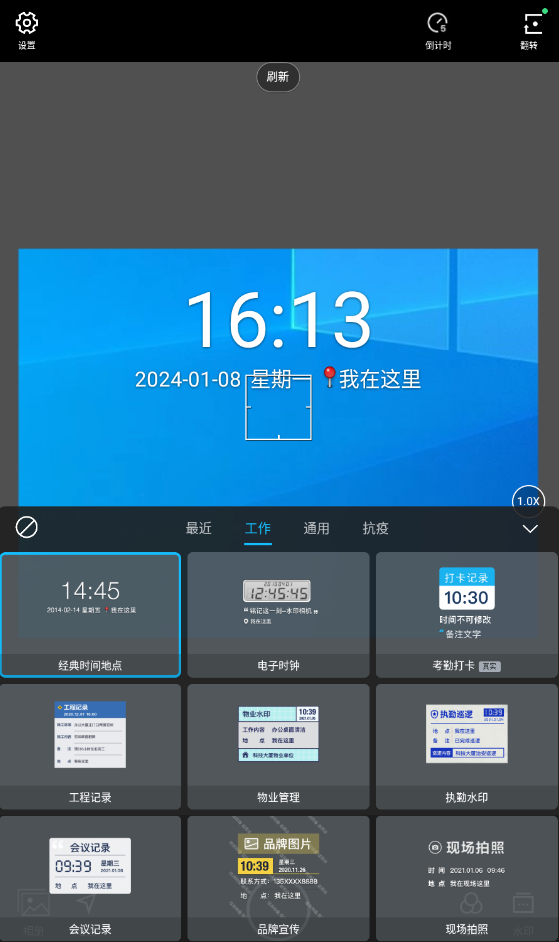This screenshot has width=559, height=942.
Task: Tap the 1.0X zoom button
Action: click(528, 501)
